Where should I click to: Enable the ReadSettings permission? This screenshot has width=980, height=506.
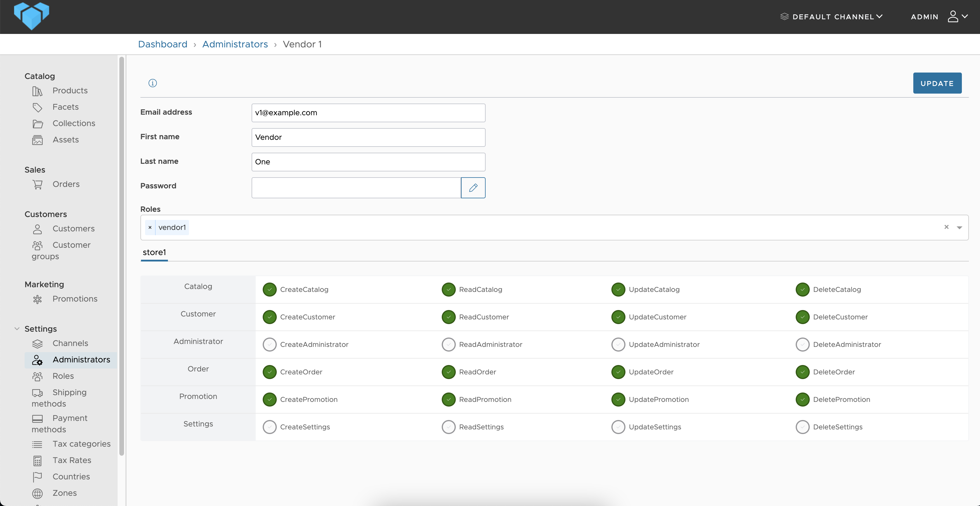click(x=448, y=427)
